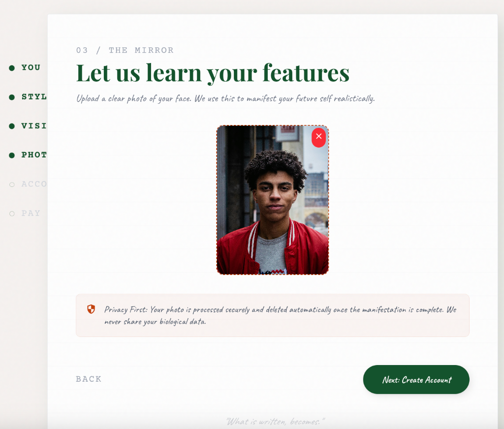Go BACK to the previous step
504x429 pixels.
tap(89, 379)
